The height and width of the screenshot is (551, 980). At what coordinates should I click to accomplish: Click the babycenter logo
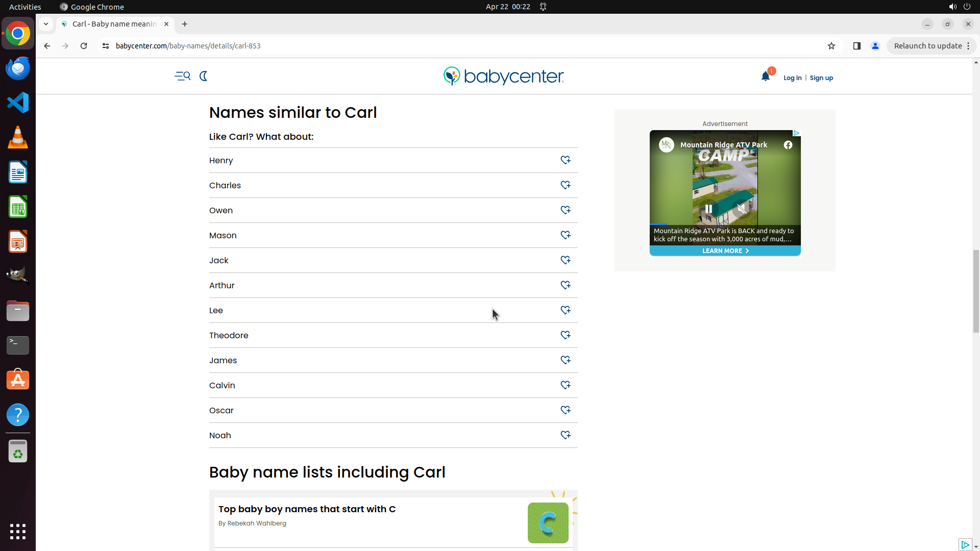(503, 76)
